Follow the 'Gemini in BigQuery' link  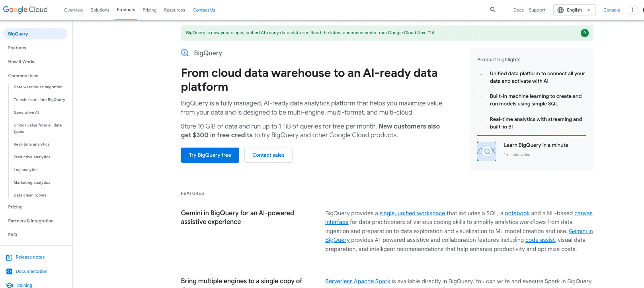pos(581,231)
